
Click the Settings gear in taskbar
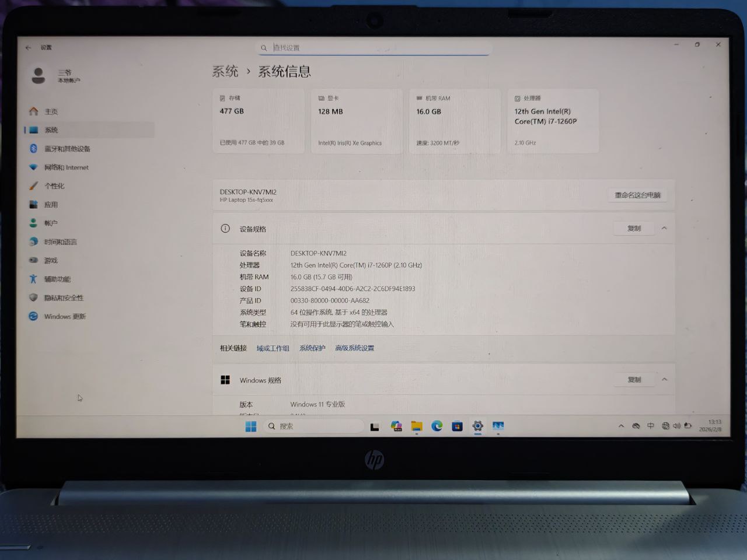pyautogui.click(x=477, y=426)
